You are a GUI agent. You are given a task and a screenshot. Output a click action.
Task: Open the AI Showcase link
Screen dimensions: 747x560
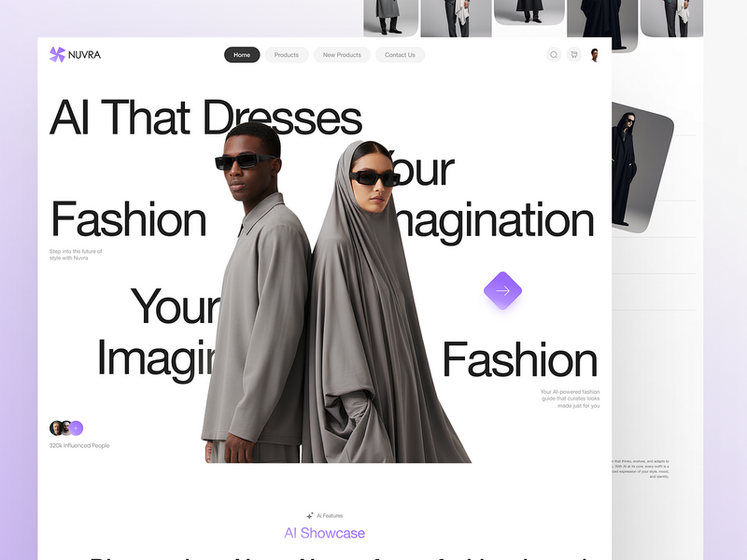tap(326, 532)
